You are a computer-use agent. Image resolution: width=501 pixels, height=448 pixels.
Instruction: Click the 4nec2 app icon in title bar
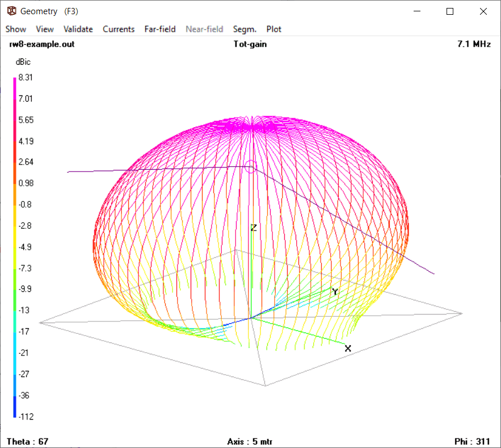pos(11,11)
